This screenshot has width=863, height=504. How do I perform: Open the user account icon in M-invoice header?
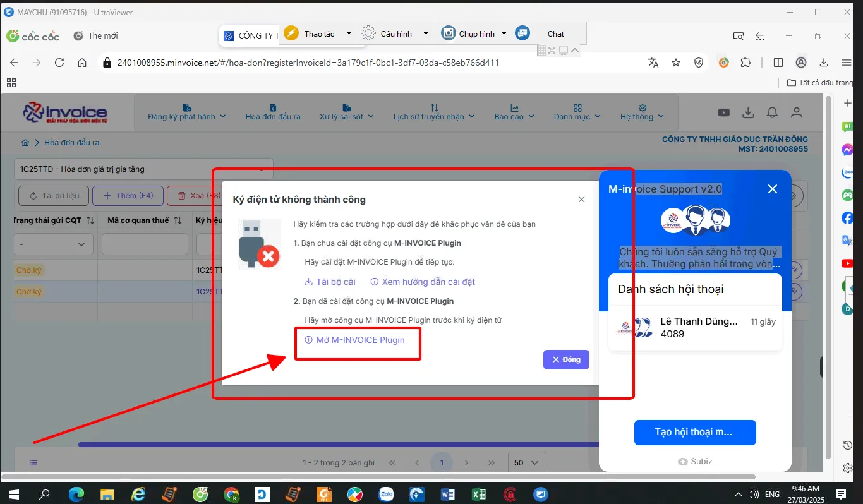[x=797, y=112]
